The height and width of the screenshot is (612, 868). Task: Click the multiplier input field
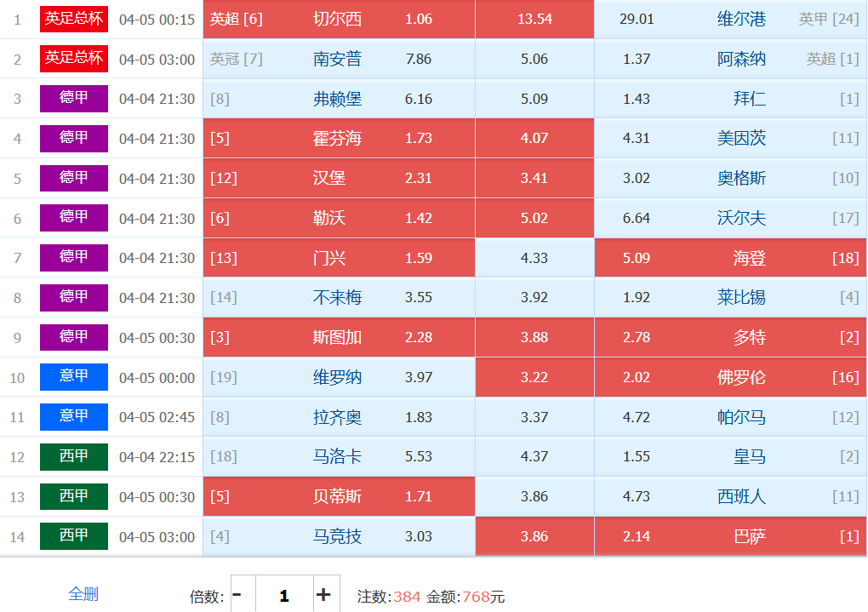pos(283,595)
